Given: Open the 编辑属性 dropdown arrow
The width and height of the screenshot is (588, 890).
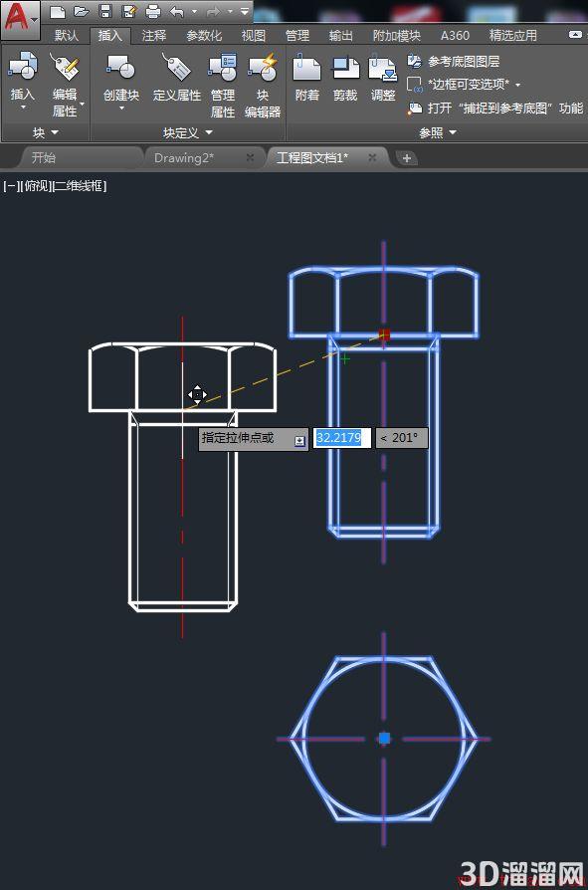Looking at the screenshot, I should coord(83,104).
